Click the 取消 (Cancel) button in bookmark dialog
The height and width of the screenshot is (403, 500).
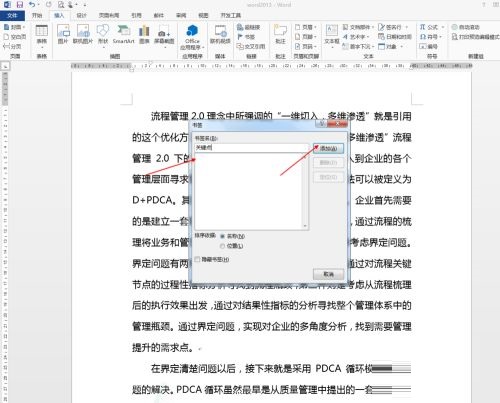(328, 274)
